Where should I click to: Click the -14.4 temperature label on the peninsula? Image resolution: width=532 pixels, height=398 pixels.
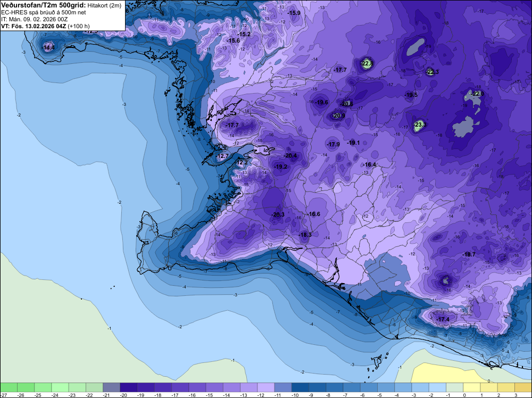(x=48, y=48)
